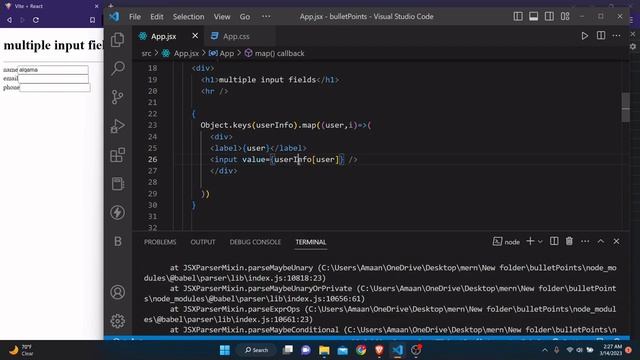Open editor more actions ellipsis
The height and width of the screenshot is (360, 640).
coord(616,36)
